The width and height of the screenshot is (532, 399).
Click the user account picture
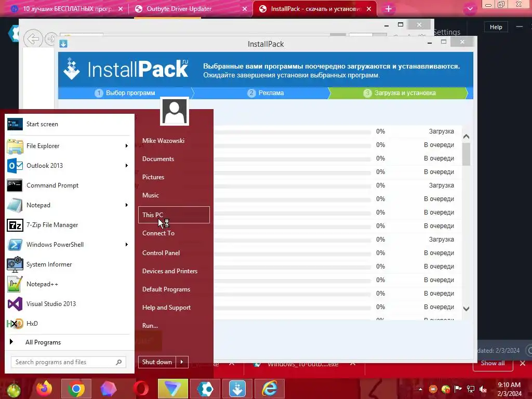(x=175, y=112)
